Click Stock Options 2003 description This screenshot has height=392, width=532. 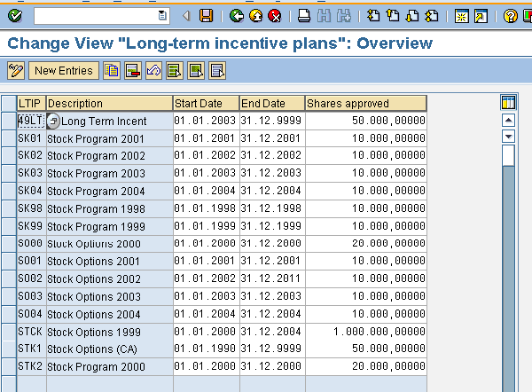coord(110,296)
